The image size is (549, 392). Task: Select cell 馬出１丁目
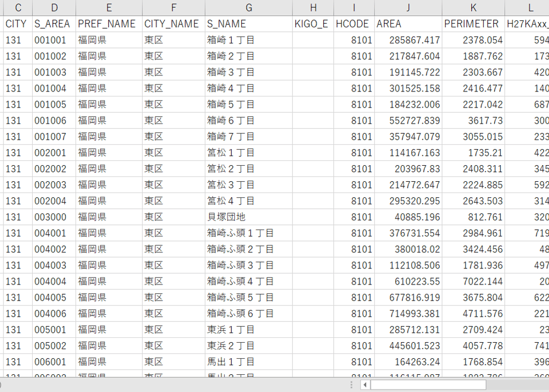248,362
